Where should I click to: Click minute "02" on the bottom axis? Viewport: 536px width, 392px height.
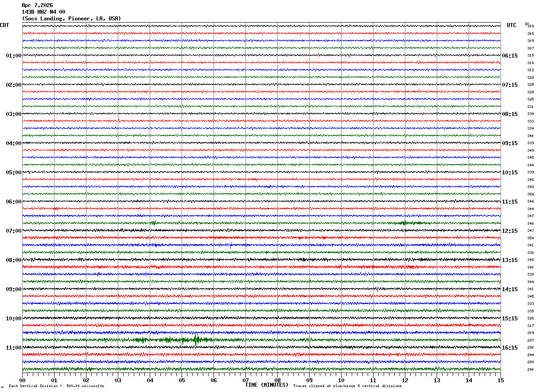pos(86,380)
